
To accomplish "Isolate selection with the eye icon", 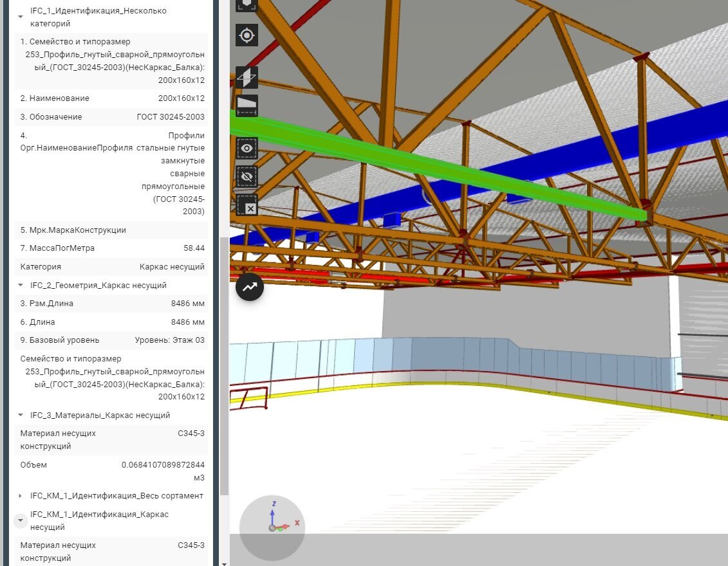I will coord(247,149).
